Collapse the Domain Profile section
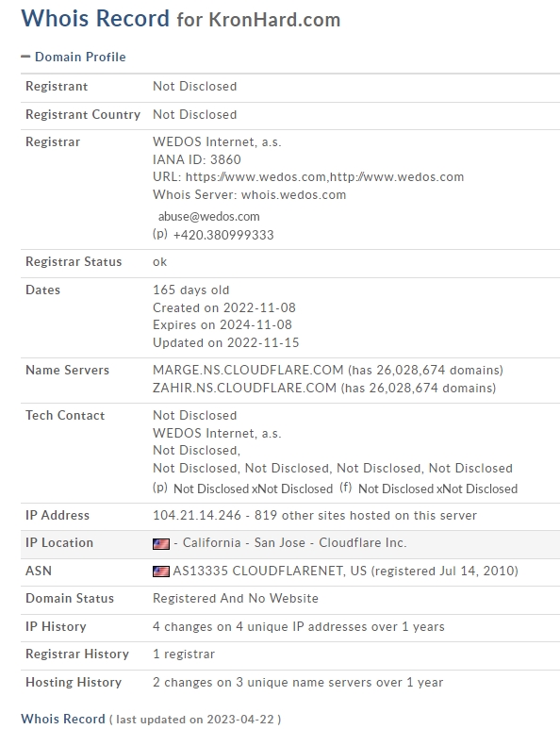 coord(74,57)
